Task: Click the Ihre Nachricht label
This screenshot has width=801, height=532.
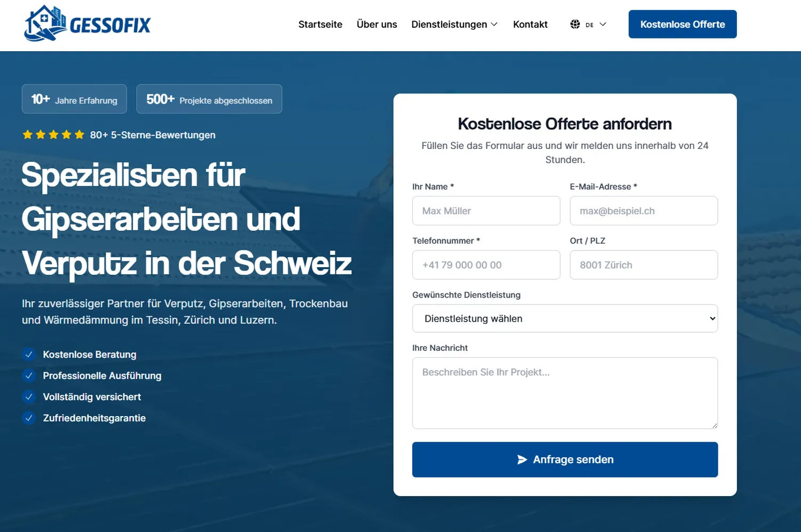Action: tap(440, 348)
